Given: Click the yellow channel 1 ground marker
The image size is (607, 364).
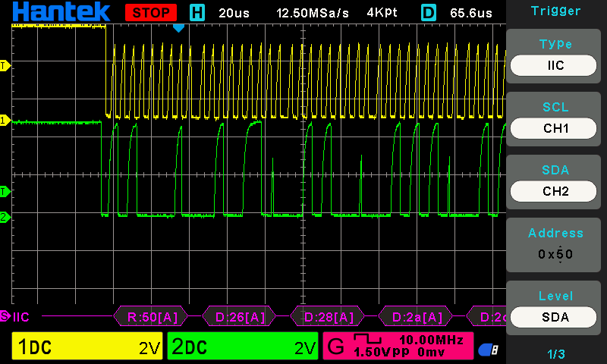Looking at the screenshot, I should 4,120.
